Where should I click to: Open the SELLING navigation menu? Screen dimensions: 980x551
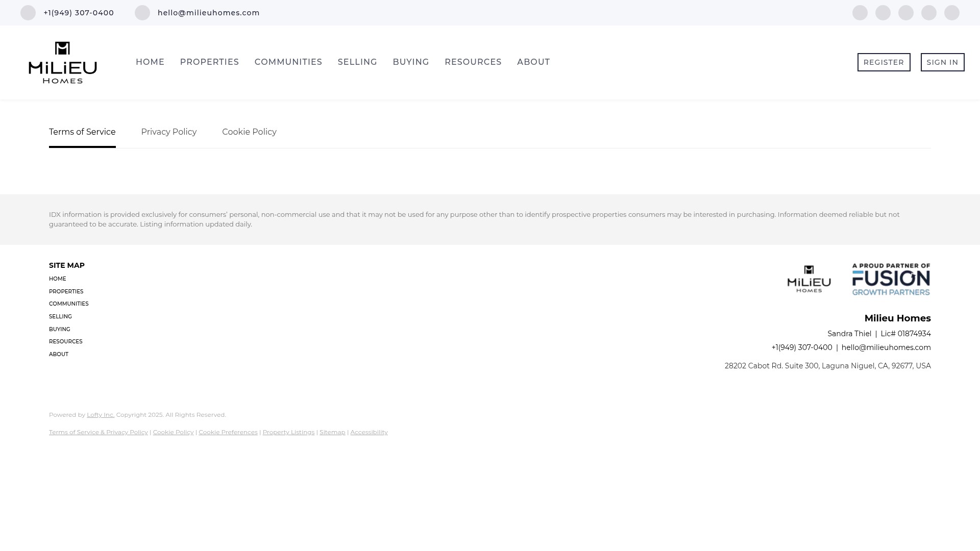point(357,62)
